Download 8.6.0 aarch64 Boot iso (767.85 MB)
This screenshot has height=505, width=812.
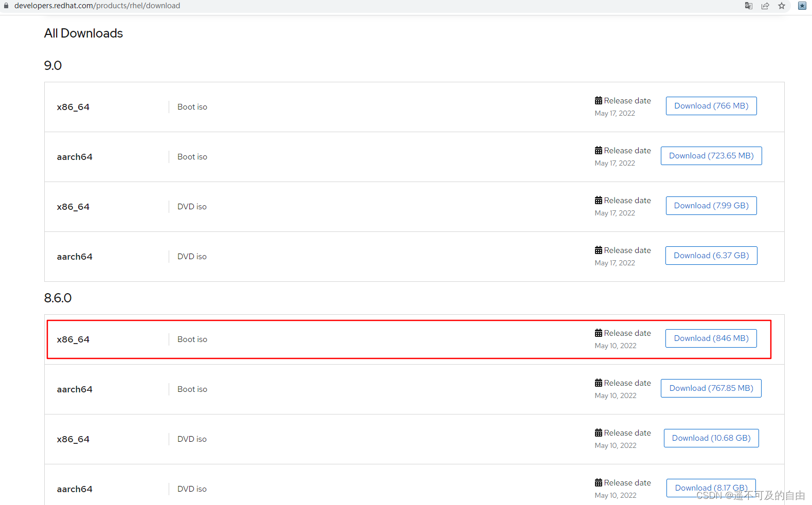[x=711, y=388]
